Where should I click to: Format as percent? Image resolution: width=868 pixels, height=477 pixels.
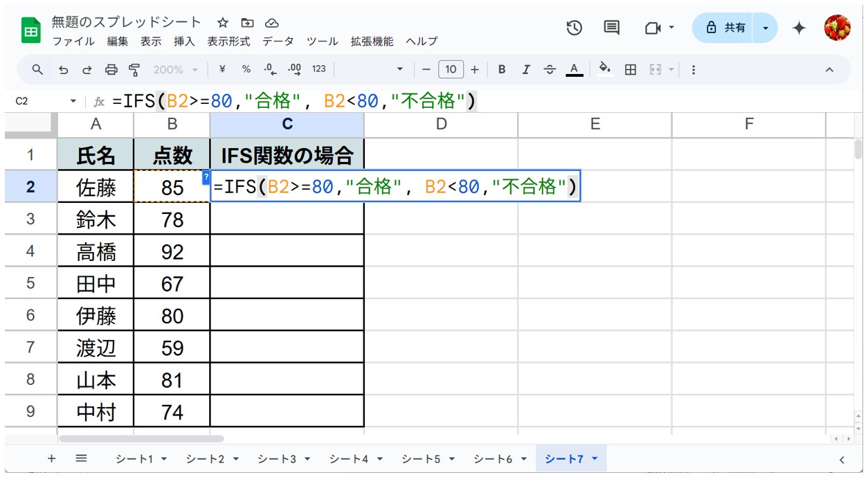[x=246, y=69]
